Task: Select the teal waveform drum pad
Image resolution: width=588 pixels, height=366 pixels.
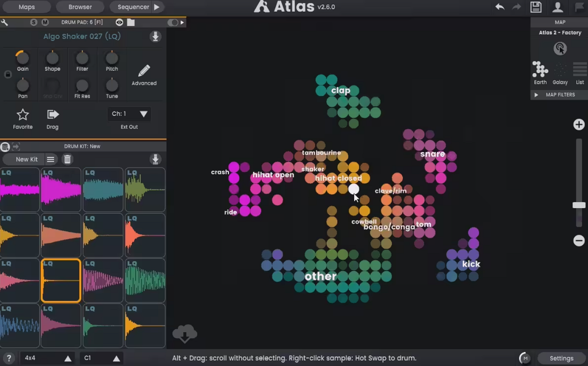Action: 103,190
